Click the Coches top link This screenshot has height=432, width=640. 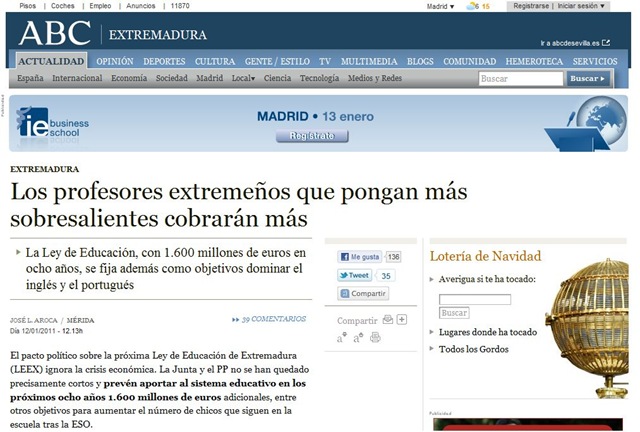[62, 6]
